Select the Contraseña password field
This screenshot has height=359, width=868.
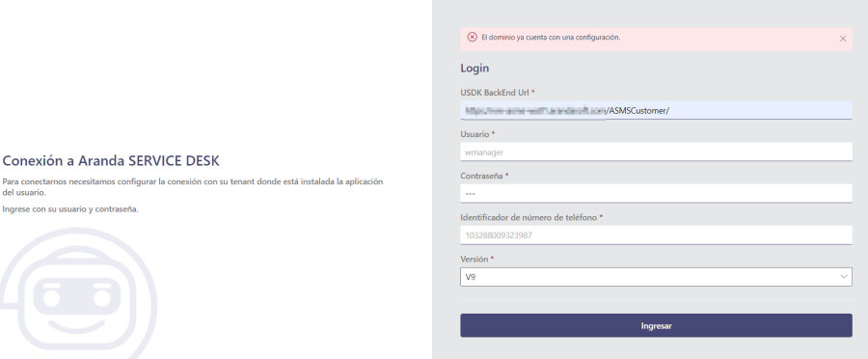(656, 193)
